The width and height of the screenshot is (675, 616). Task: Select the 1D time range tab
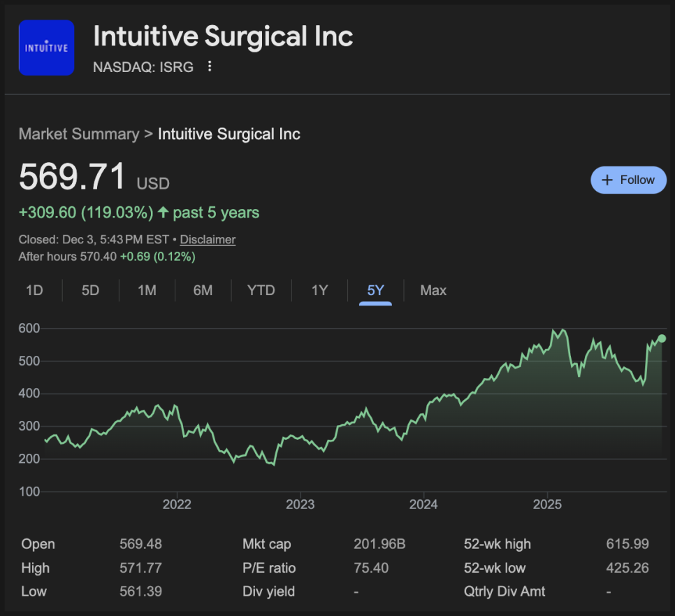[34, 290]
